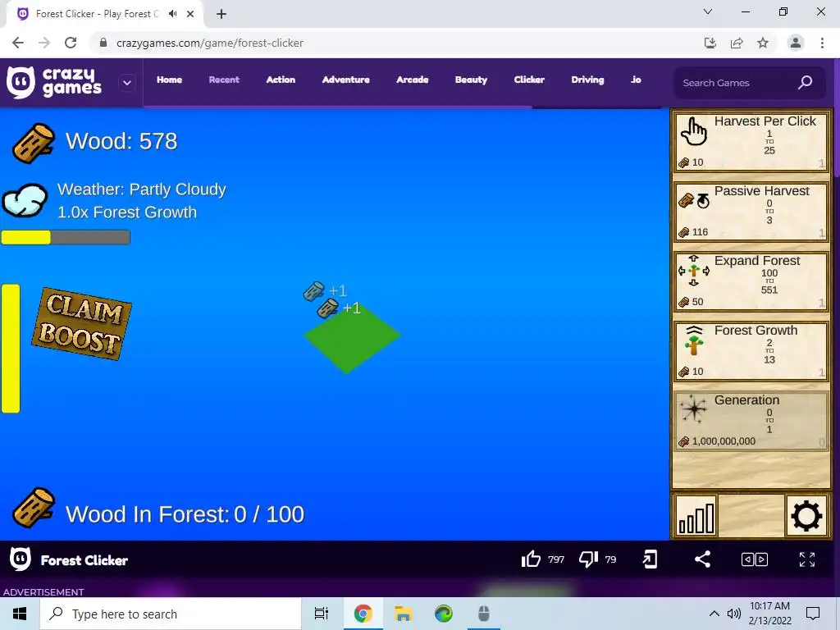Purchase the Expand Forest upgrade
Screen dimensions: 840x630
(751, 281)
